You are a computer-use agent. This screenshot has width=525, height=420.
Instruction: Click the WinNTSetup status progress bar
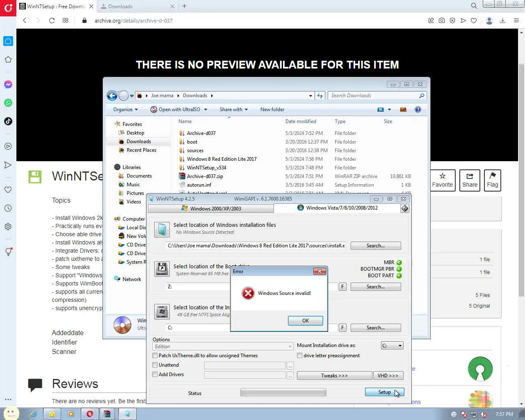coord(283,393)
